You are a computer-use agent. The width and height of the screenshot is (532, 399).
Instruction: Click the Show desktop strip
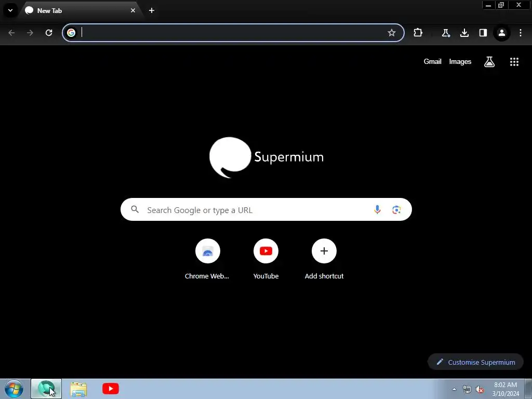click(x=528, y=389)
